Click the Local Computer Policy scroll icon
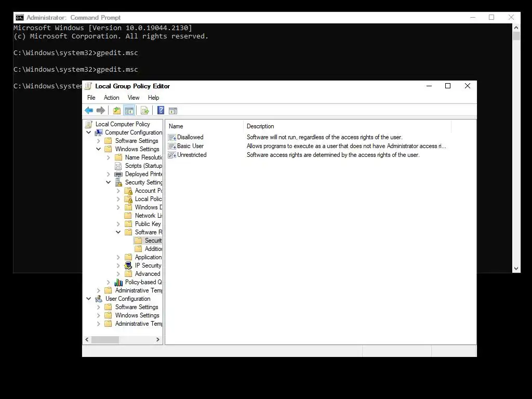The height and width of the screenshot is (399, 532). tap(89, 124)
